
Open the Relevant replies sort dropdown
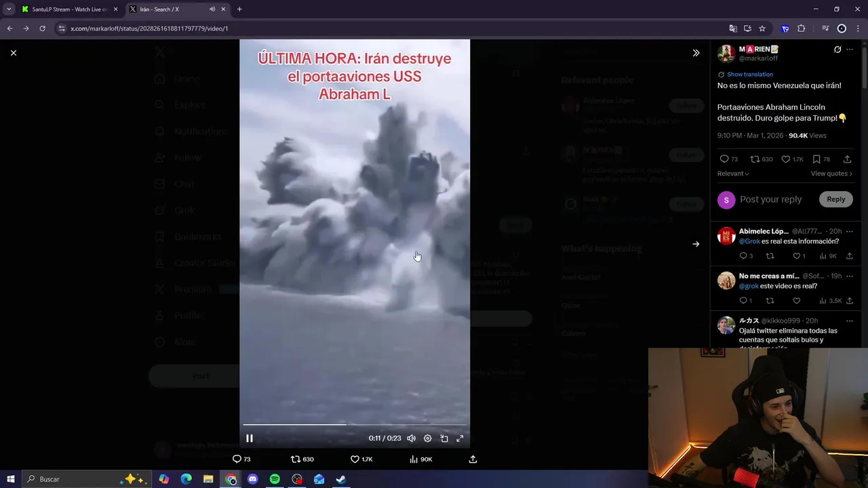pyautogui.click(x=733, y=174)
